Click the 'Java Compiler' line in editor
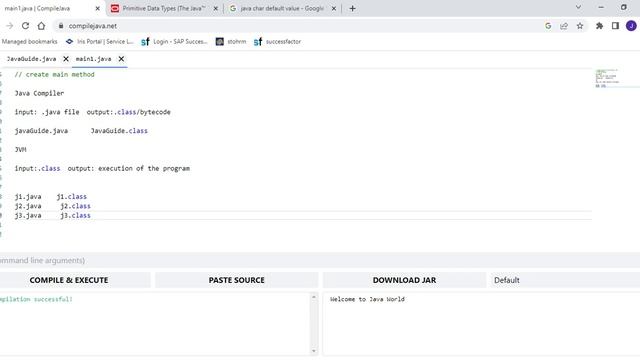The height and width of the screenshot is (360, 640). pos(39,93)
